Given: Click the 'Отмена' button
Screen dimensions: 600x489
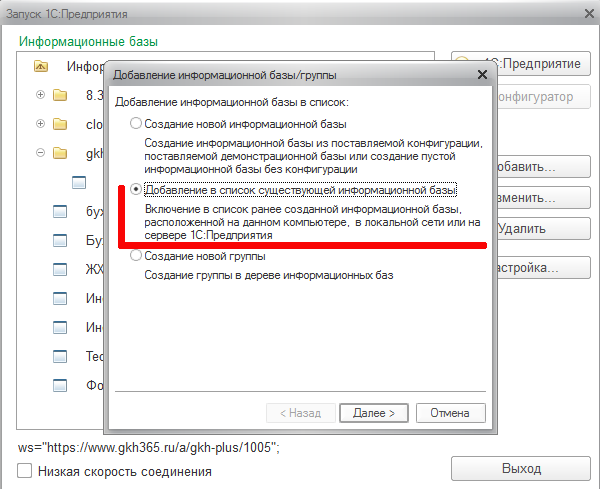Looking at the screenshot, I should 450,413.
